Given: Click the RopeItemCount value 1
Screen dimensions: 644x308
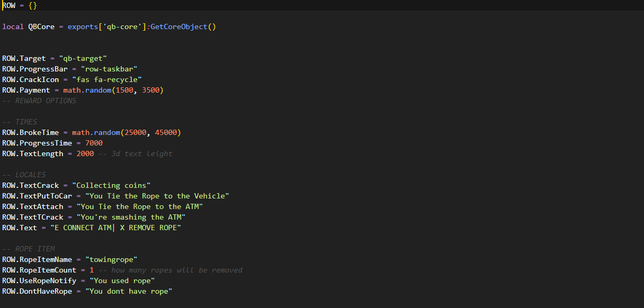Looking at the screenshot, I should [92, 270].
